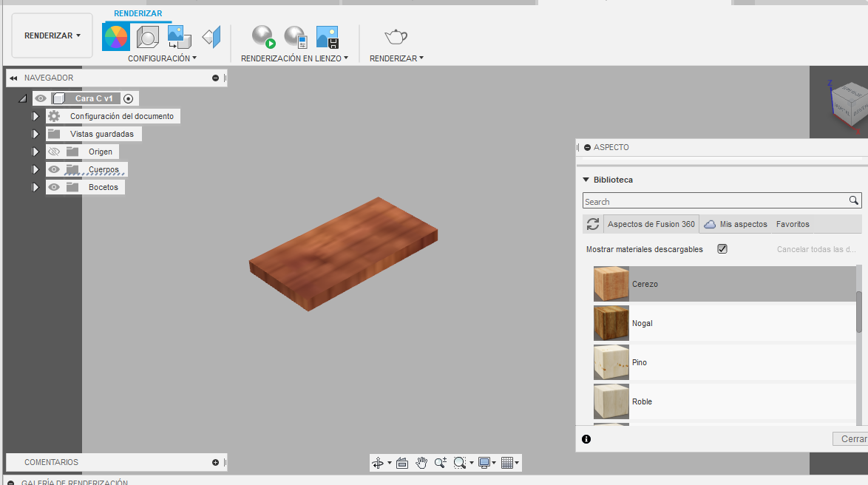868x485 pixels.
Task: Click the info icon in Aspecto dialog
Action: [x=586, y=439]
